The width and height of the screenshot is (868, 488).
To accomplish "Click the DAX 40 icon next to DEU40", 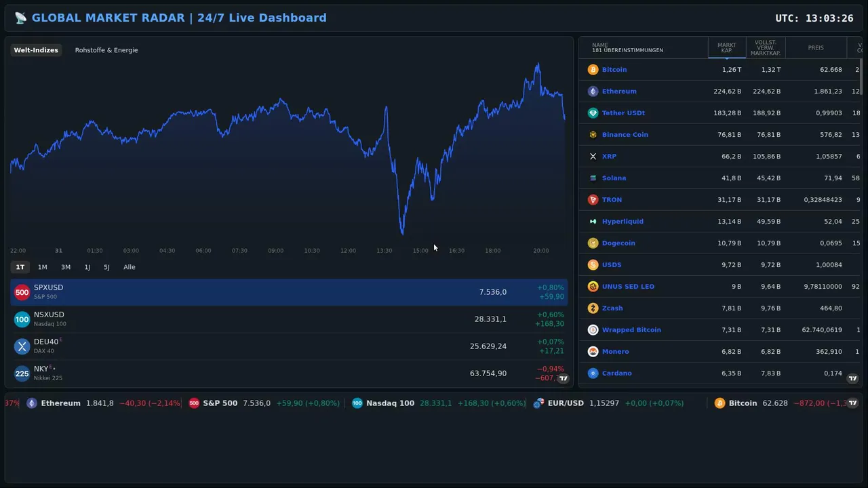I will (x=22, y=346).
